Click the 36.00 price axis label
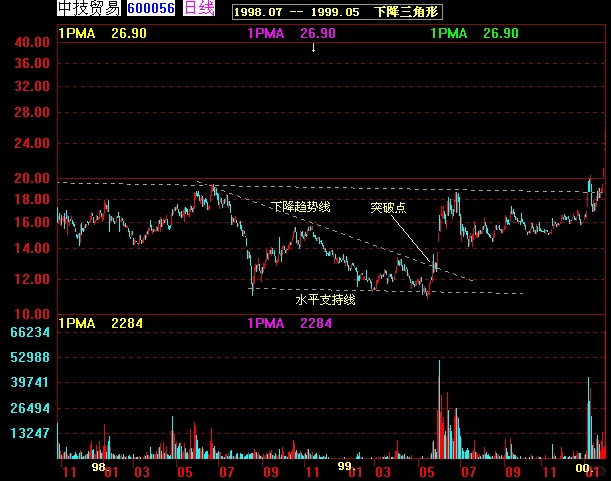Image resolution: width=611 pixels, height=481 pixels. (x=32, y=63)
